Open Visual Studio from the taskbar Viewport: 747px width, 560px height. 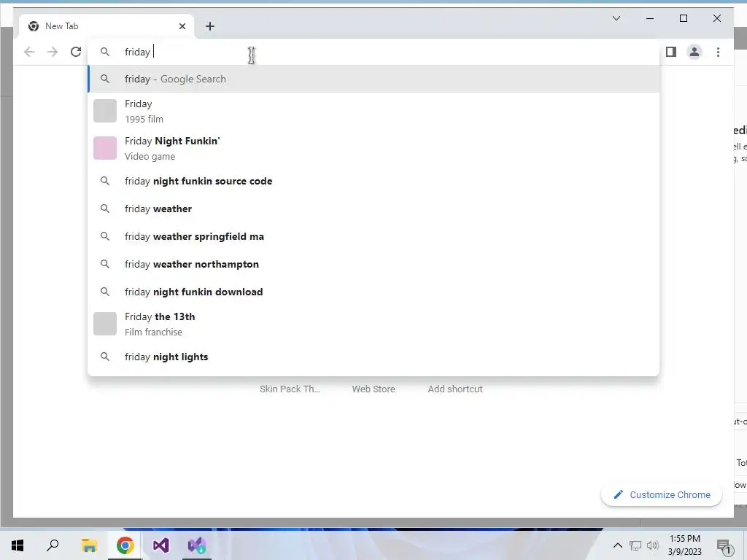(161, 545)
